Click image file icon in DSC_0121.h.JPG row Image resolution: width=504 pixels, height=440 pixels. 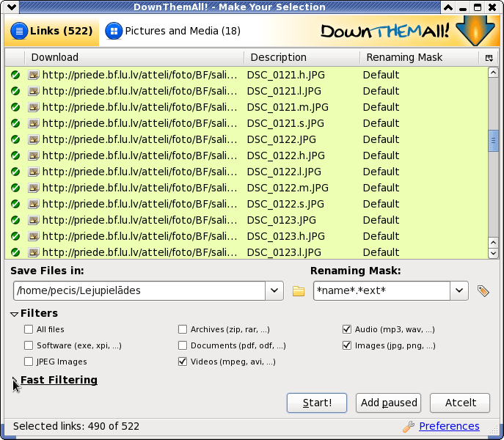(x=34, y=75)
